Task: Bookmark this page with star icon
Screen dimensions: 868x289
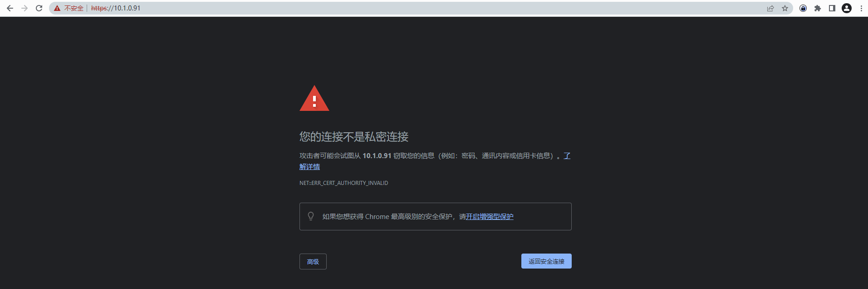Action: click(x=785, y=8)
